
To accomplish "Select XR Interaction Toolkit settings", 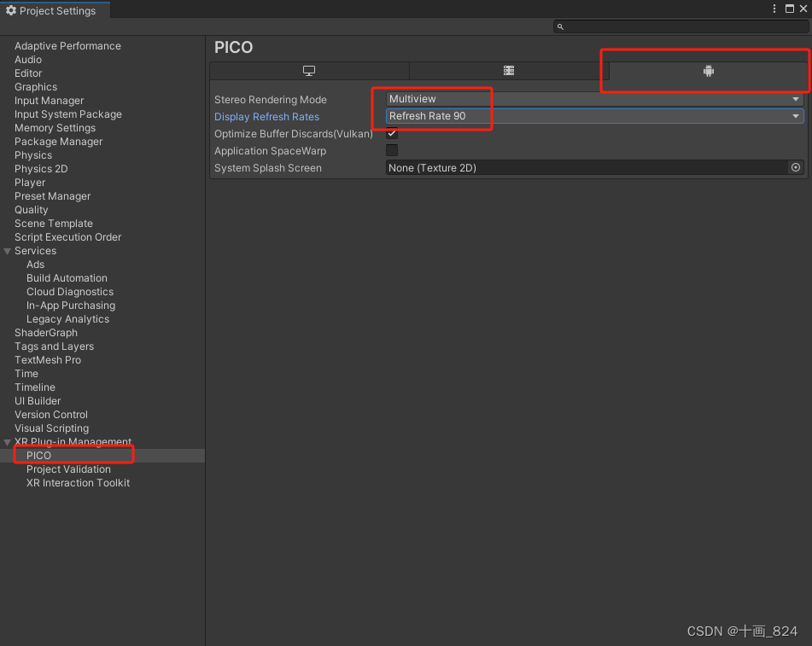I will tap(79, 482).
